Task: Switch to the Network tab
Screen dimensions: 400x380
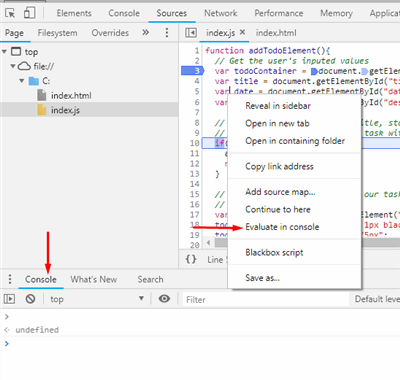Action: (221, 13)
